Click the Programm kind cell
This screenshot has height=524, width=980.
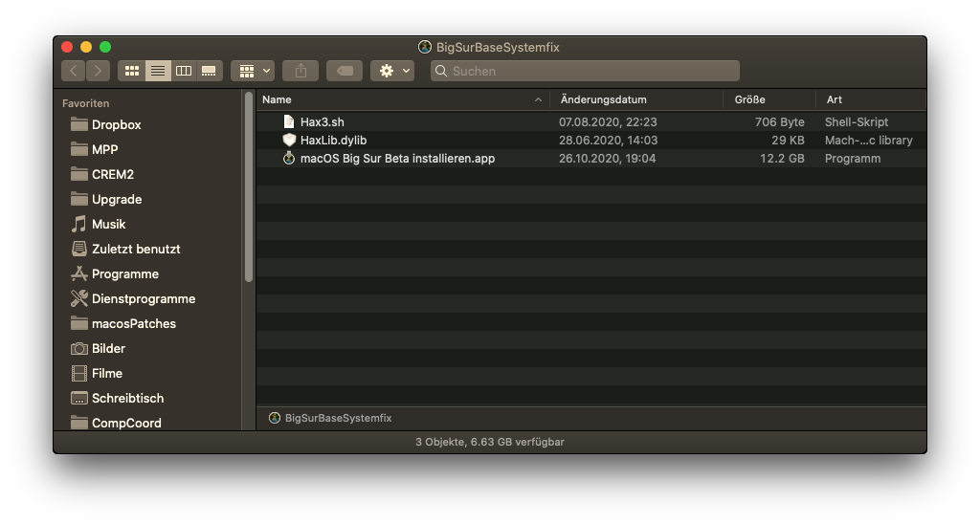[853, 158]
